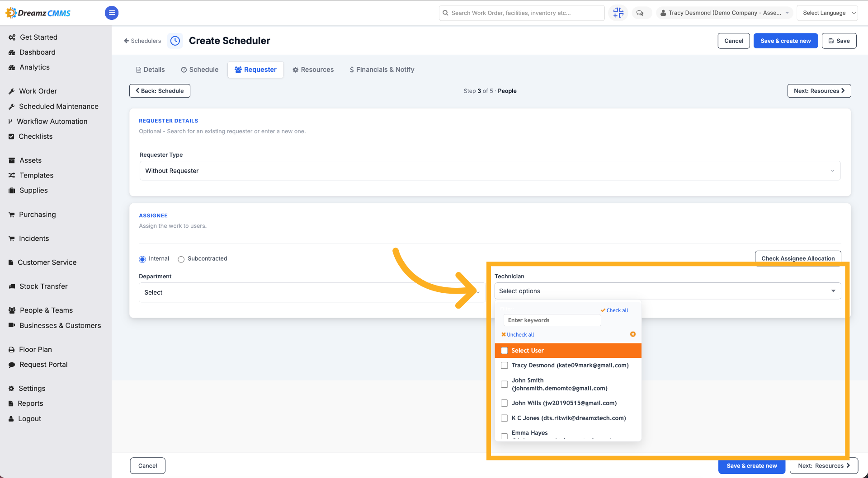Collapse the Technician Select options dropdown
Viewport: 868px width, 478px height.
(x=668, y=291)
